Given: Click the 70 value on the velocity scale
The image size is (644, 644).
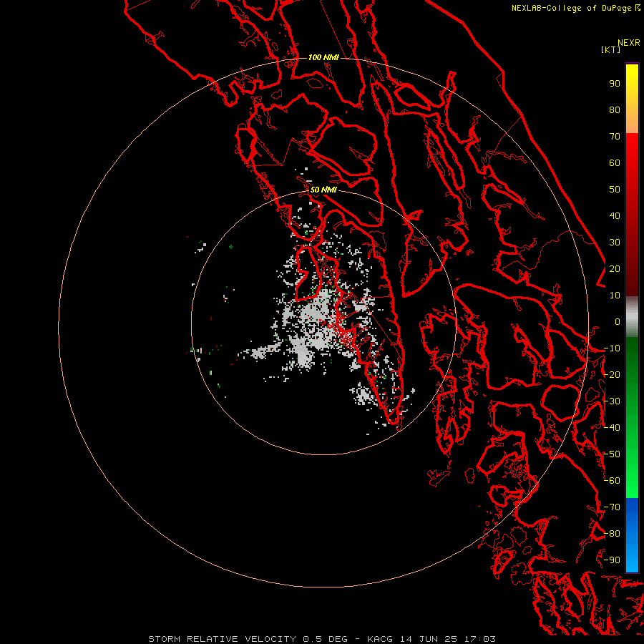Looking at the screenshot, I should (615, 137).
